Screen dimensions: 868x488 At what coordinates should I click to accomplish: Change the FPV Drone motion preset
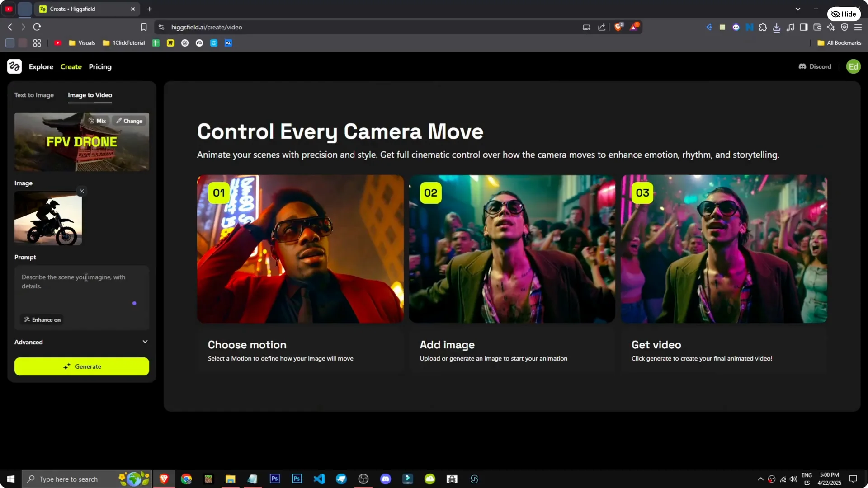129,121
